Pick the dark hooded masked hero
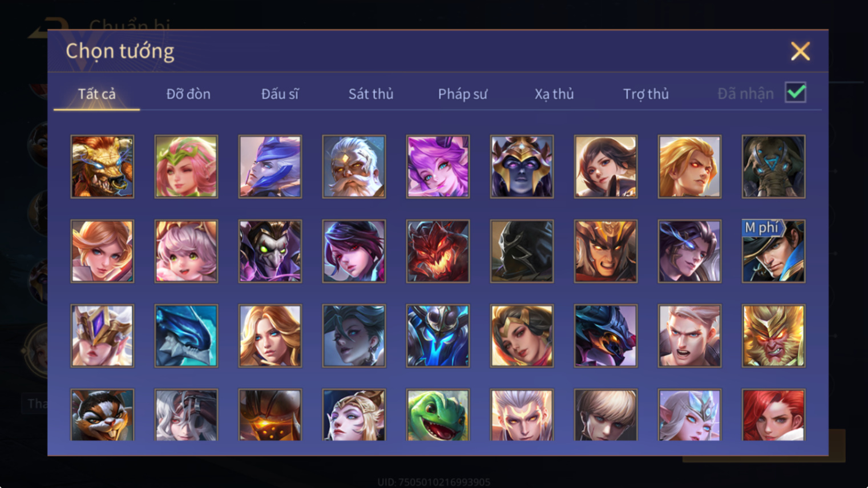The width and height of the screenshot is (868, 488). [x=522, y=251]
